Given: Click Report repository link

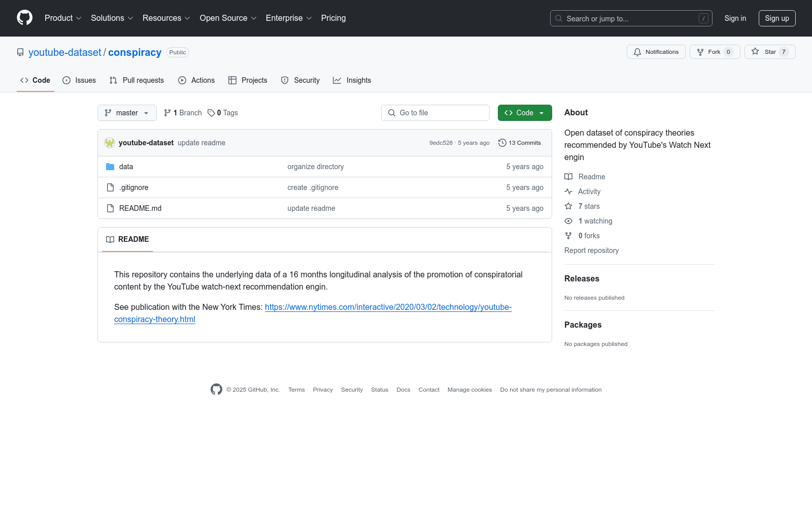Looking at the screenshot, I should pyautogui.click(x=592, y=250).
